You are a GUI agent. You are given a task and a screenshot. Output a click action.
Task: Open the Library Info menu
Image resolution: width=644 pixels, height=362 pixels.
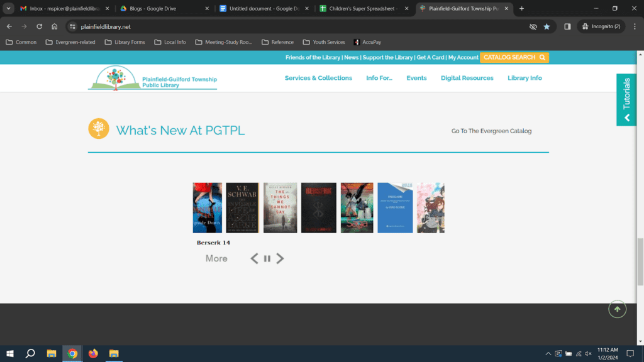click(x=525, y=78)
